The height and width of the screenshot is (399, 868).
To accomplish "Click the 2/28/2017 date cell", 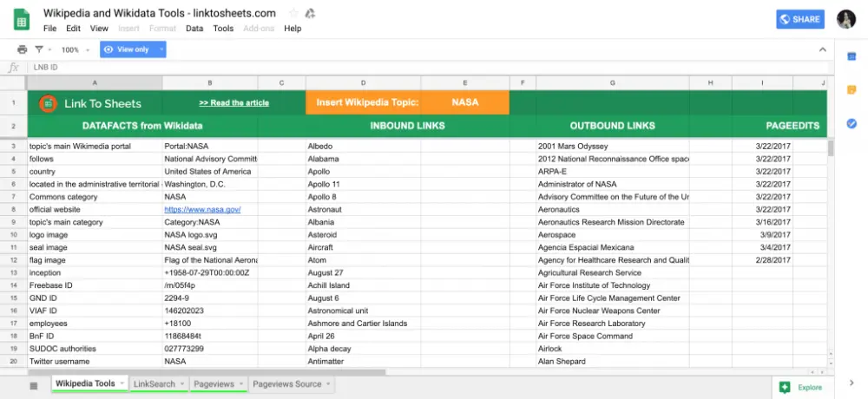I will click(762, 260).
